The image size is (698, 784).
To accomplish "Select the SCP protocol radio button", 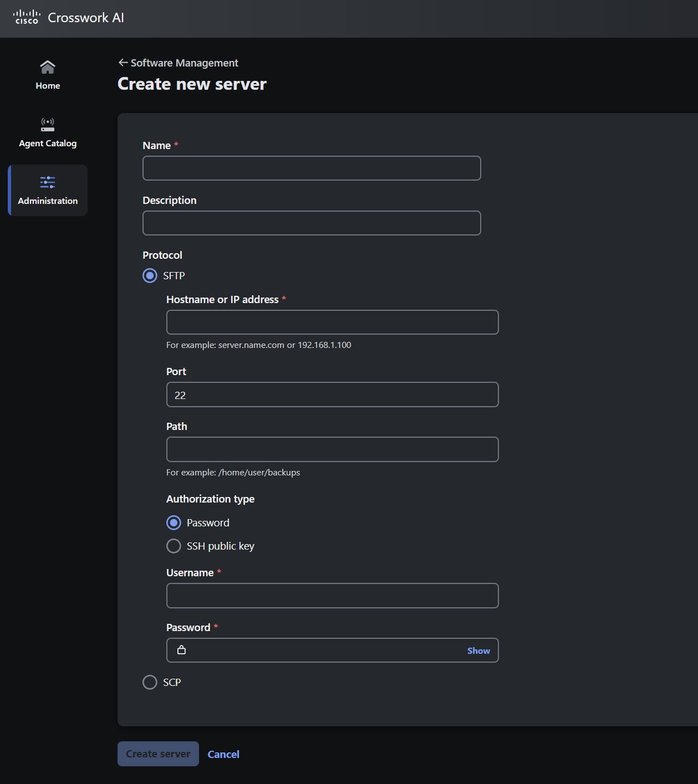I will click(x=150, y=682).
